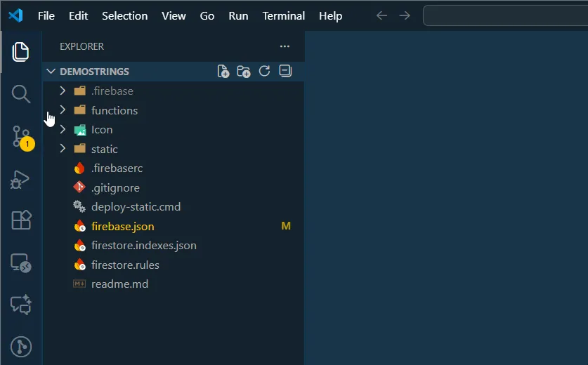Screen dimensions: 588x365
Task: Click the deploy-static.cmd gear icon
Action: [x=79, y=206]
